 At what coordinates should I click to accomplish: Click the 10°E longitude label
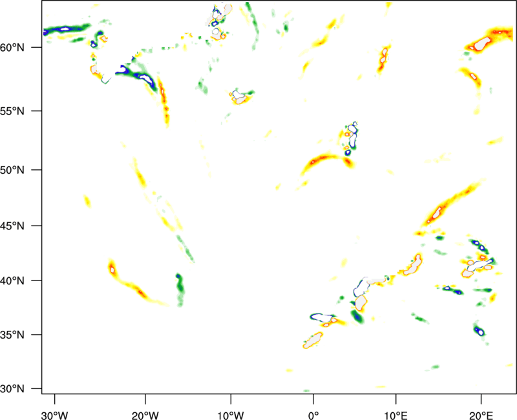point(396,415)
